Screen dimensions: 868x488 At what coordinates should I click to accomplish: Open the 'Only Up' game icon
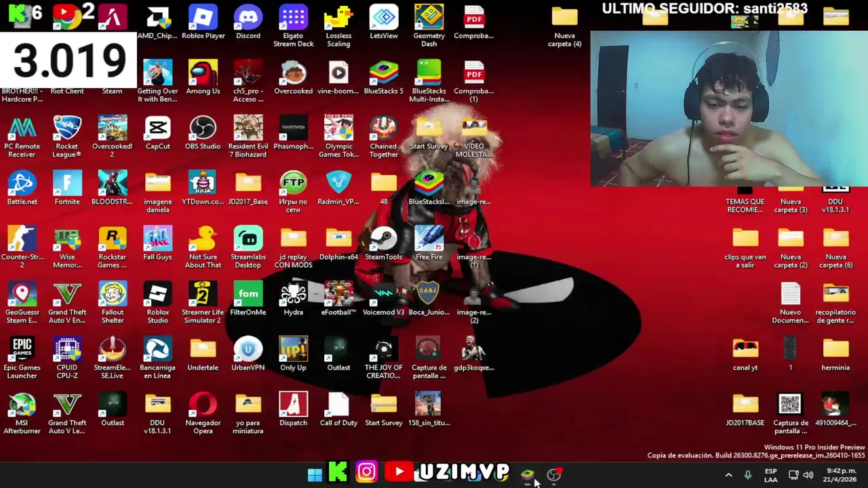pos(293,355)
